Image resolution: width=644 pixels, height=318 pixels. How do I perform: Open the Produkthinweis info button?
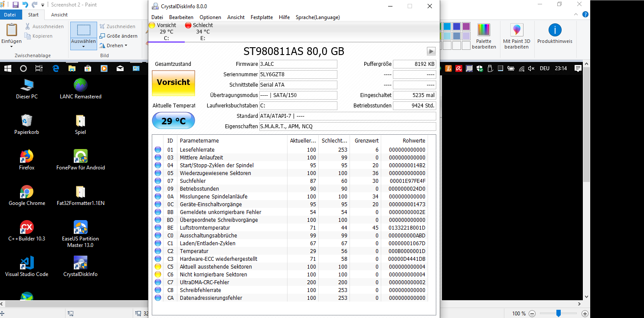coord(555,34)
